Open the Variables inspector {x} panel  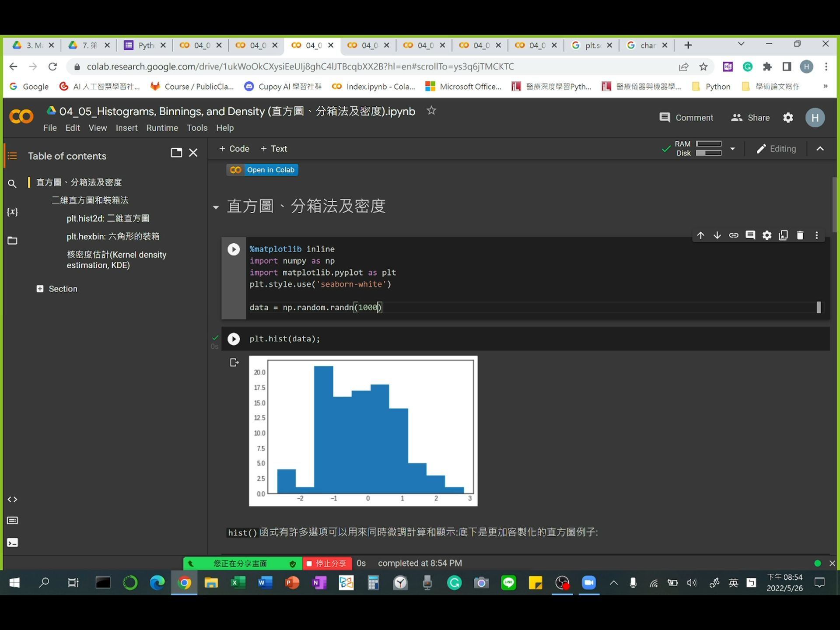(x=13, y=212)
